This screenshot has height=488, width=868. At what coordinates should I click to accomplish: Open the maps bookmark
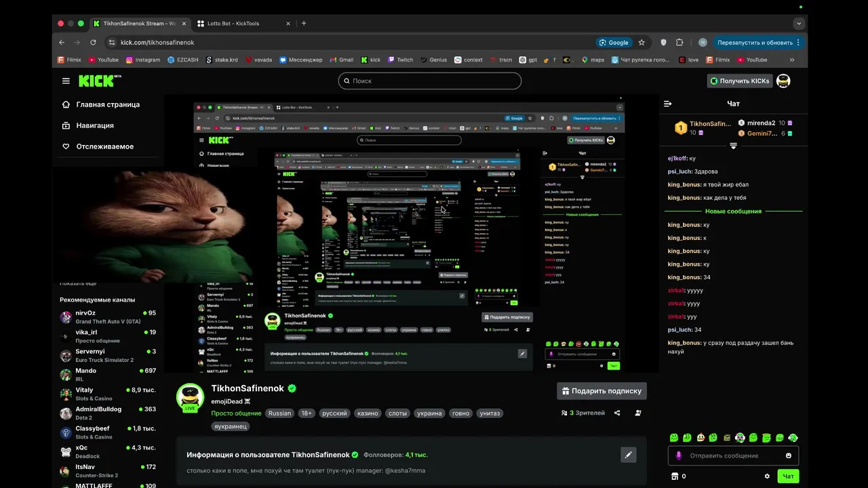593,60
